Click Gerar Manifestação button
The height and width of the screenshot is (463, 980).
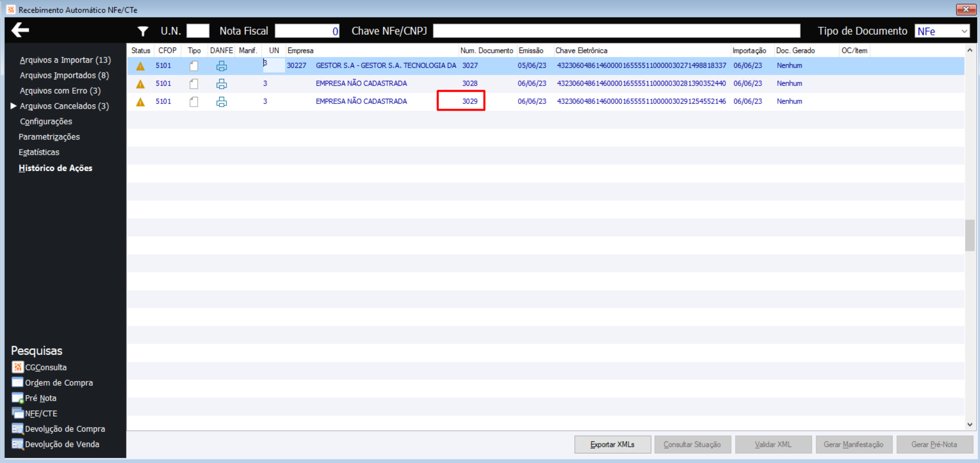click(x=853, y=445)
